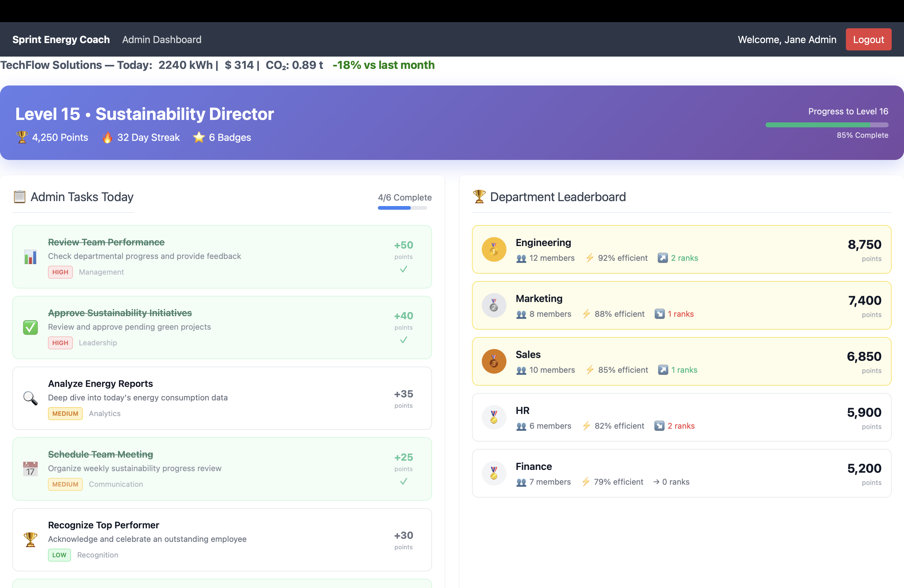Screen dimensions: 904x588
Task: Click the fire icon beside 32 Day Streak
Action: [107, 137]
